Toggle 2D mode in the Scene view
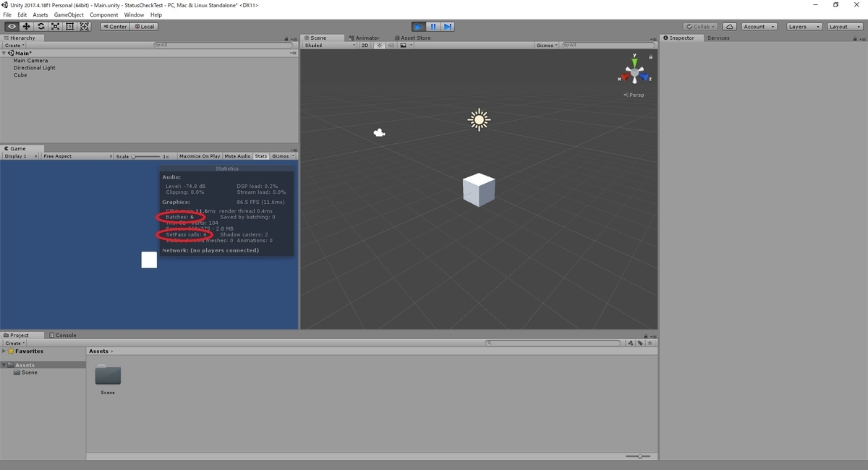This screenshot has height=470, width=868. 365,45
